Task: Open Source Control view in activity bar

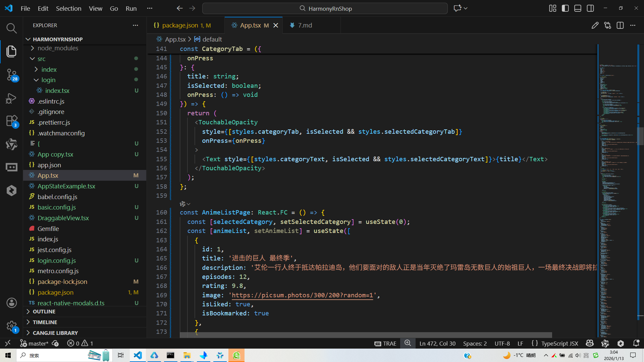Action: 11,74
